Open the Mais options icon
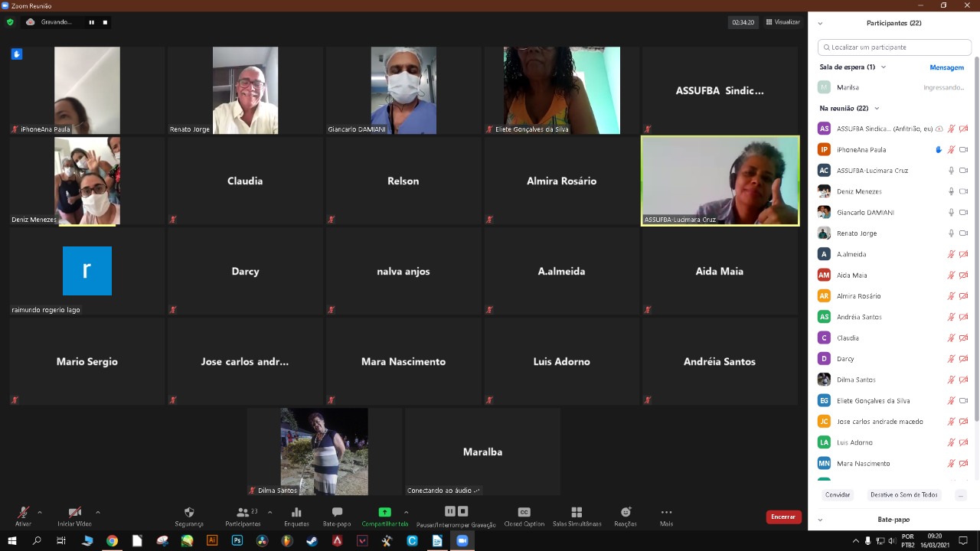The height and width of the screenshot is (551, 980). tap(666, 512)
